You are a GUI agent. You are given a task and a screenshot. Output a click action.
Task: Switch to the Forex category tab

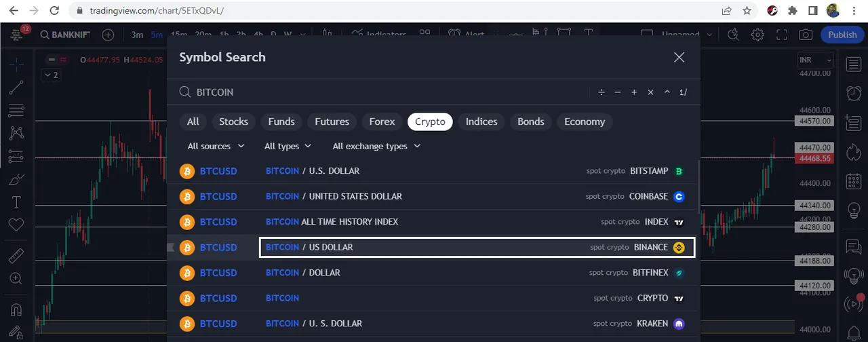coord(382,121)
